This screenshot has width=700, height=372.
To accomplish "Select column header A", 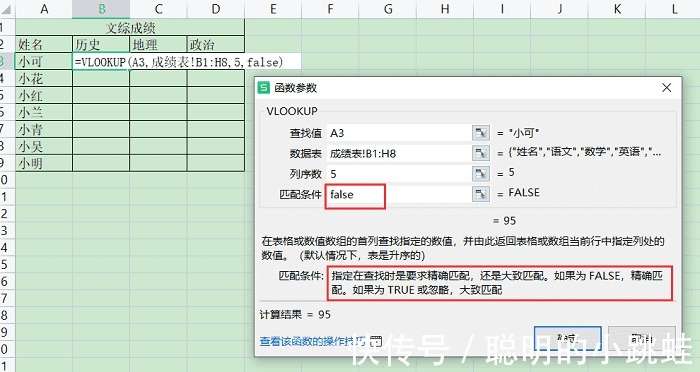I will [44, 9].
